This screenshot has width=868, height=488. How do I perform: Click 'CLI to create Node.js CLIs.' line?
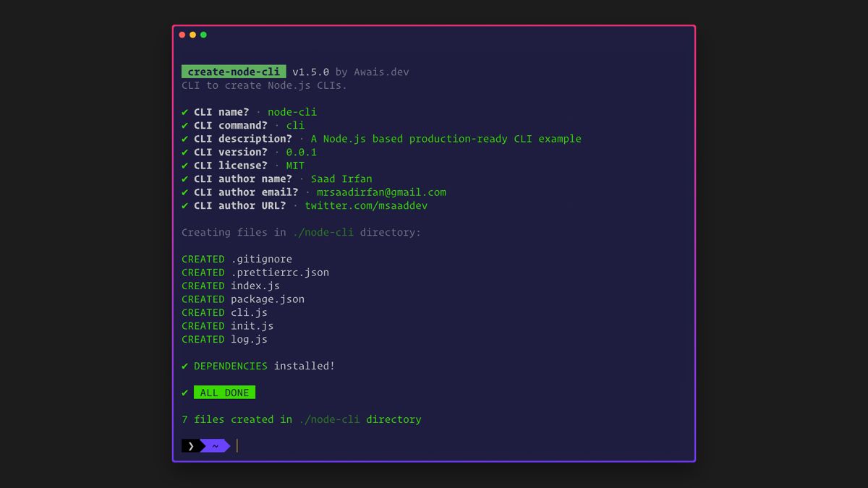click(265, 85)
